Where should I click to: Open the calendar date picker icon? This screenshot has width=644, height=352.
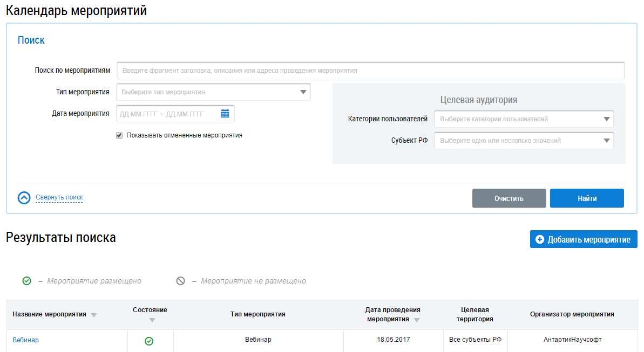[x=225, y=114]
